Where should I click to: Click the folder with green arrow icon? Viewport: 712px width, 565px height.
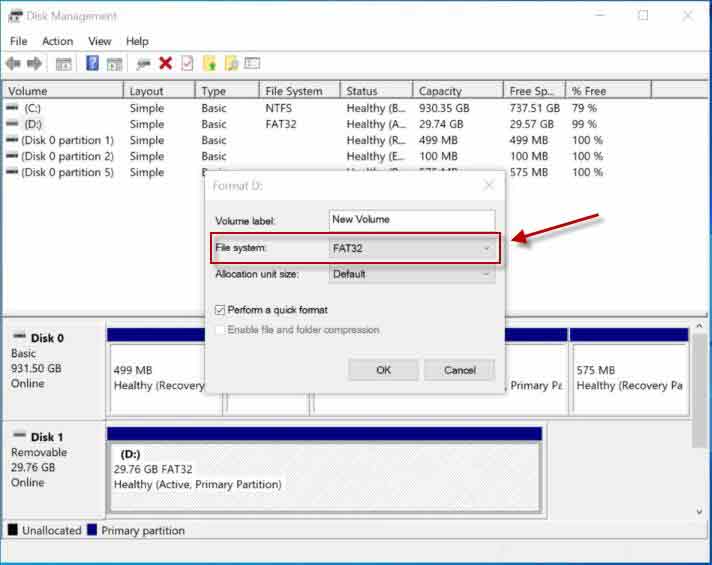(x=209, y=64)
